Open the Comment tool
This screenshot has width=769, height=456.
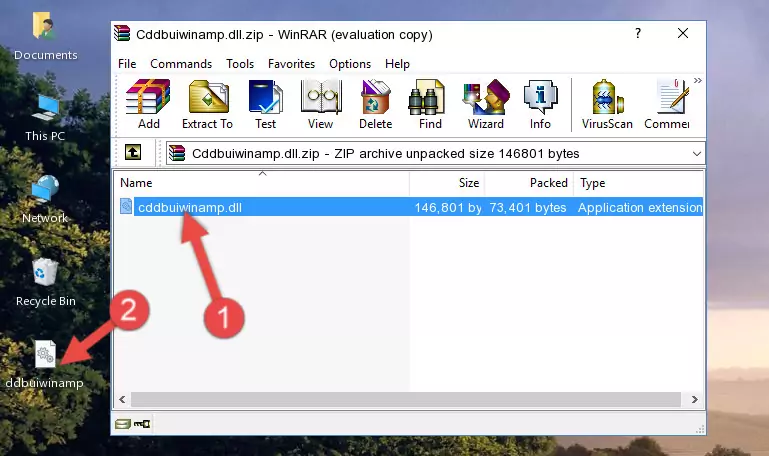pyautogui.click(x=667, y=104)
